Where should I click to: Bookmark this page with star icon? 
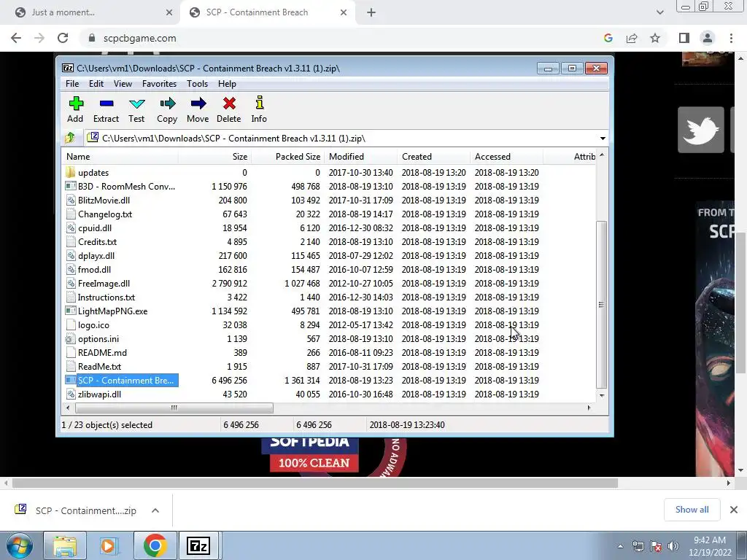point(655,38)
